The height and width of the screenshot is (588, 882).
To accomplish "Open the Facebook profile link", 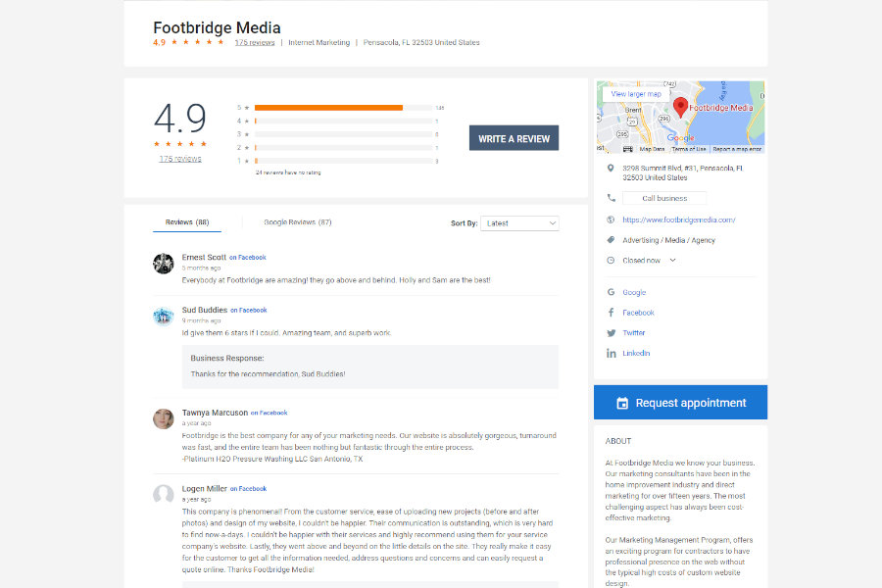I will coord(638,313).
